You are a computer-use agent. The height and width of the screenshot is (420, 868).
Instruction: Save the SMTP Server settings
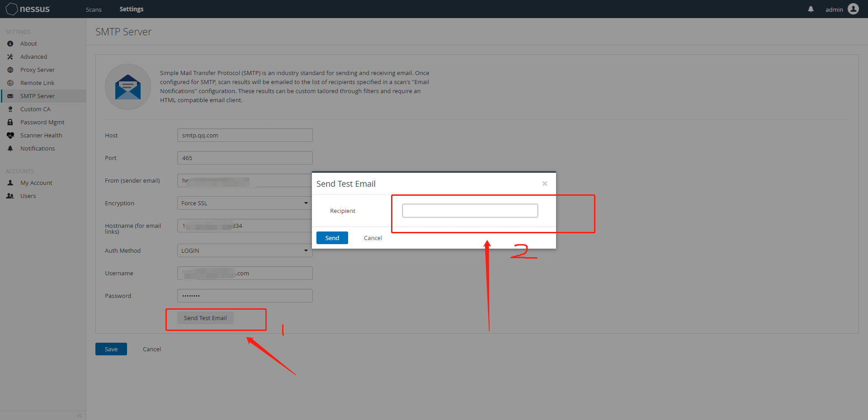pos(111,349)
